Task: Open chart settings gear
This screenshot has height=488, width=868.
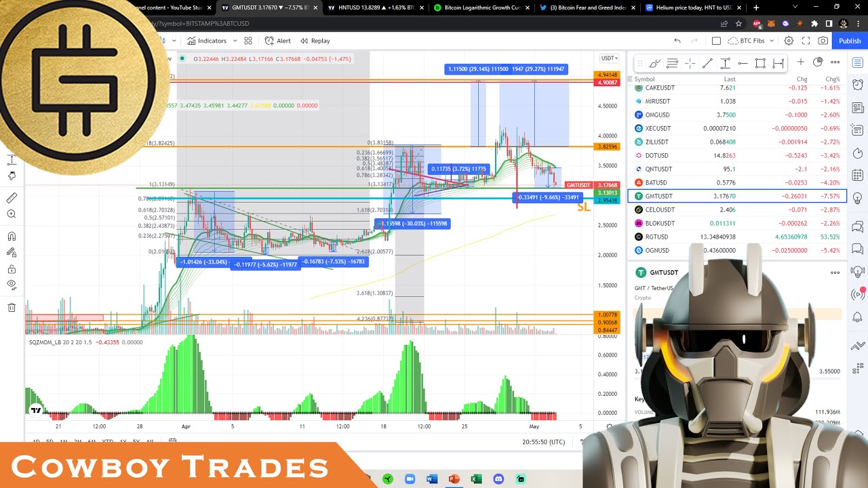Action: [789, 41]
